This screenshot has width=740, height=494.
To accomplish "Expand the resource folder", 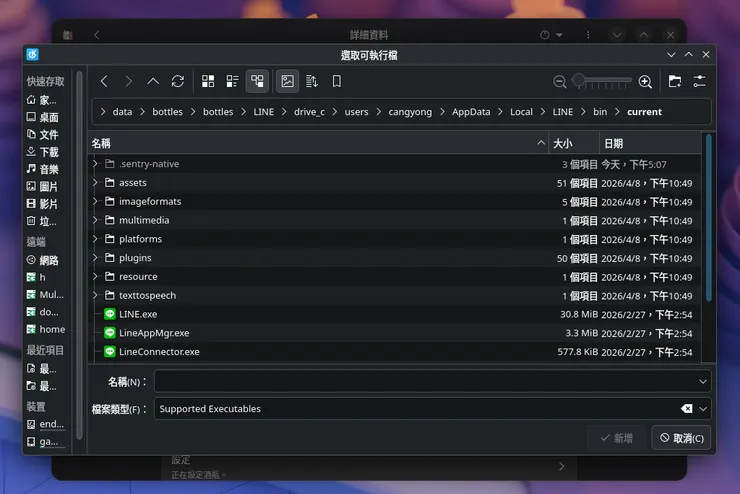I will [x=95, y=276].
